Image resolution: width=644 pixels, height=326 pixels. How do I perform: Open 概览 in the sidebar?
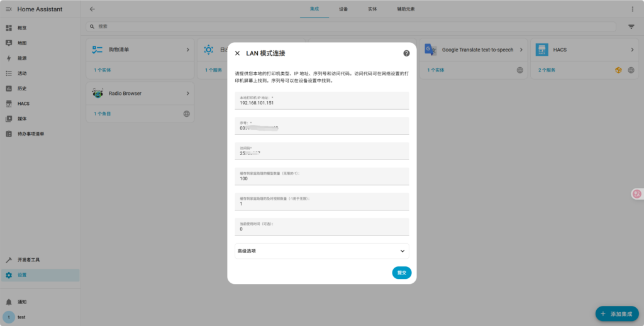click(x=22, y=28)
